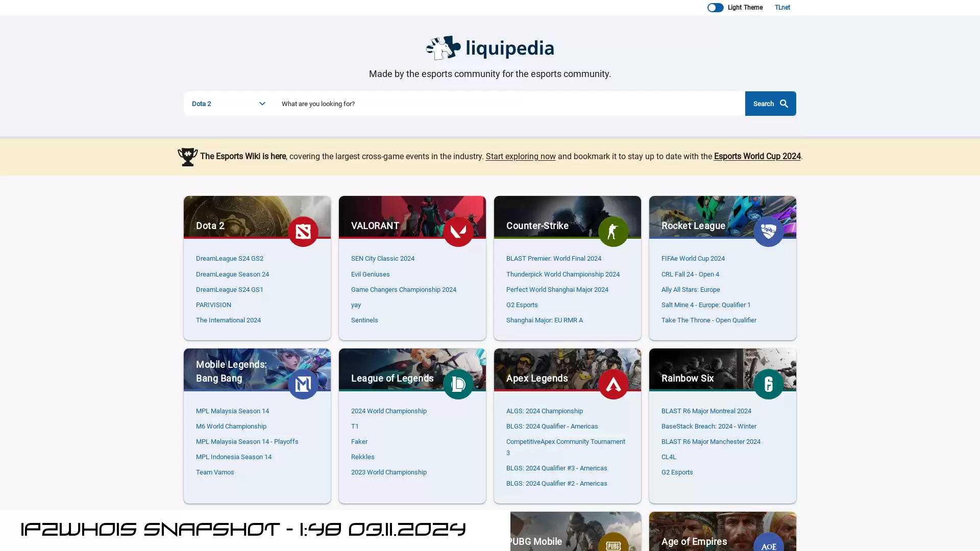This screenshot has width=980, height=551.
Task: Open the CRL Fall 24 - Open 4 link
Action: coord(690,274)
